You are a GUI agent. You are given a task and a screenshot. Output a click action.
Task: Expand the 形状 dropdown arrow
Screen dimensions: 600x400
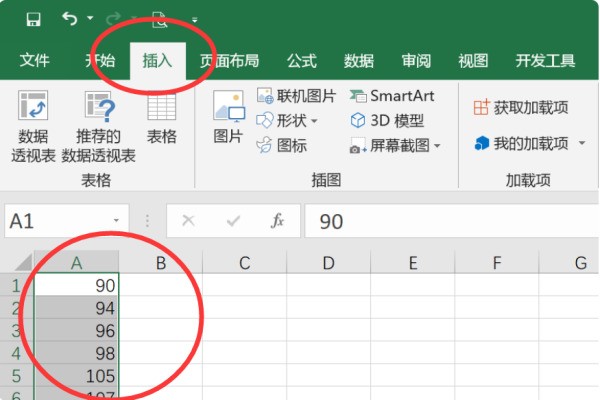coord(314,121)
